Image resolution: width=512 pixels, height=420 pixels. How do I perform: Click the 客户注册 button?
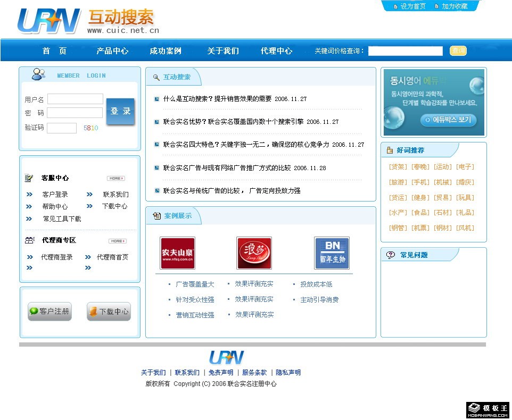coord(49,312)
